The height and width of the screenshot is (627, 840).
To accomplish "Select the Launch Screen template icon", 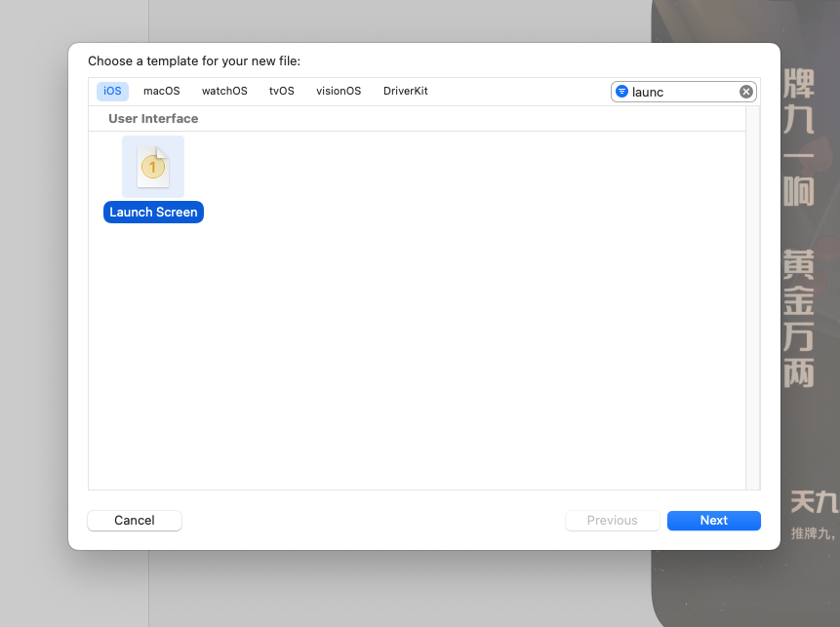I will pos(153,167).
